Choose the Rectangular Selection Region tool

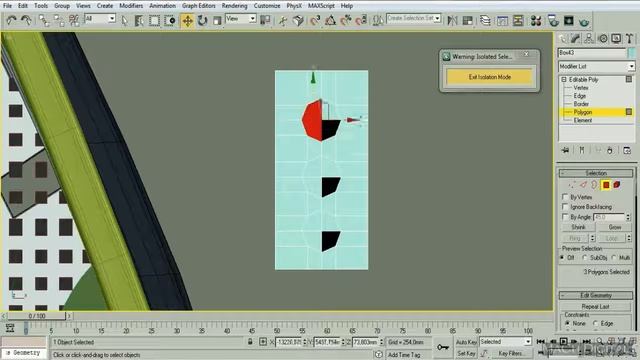pyautogui.click(x=154, y=20)
